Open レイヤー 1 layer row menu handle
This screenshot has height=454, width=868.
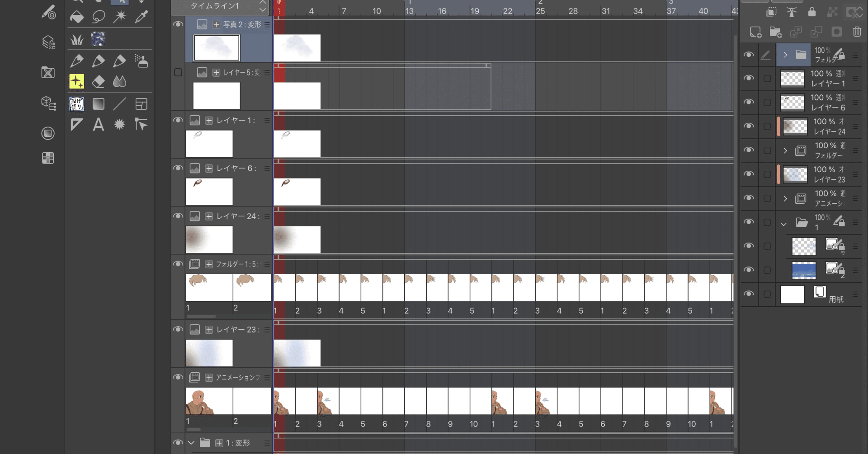coord(855,79)
